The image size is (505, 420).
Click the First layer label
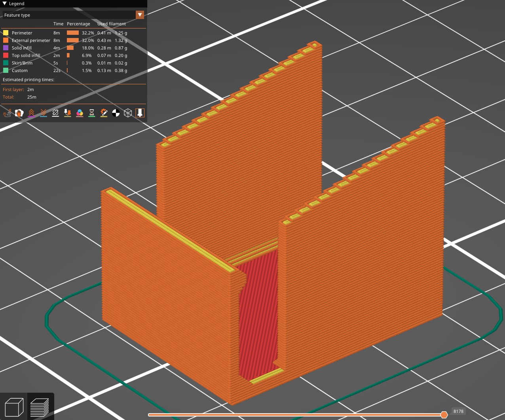(x=13, y=89)
